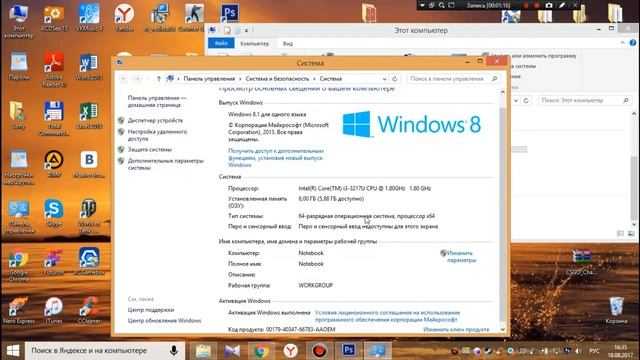The width and height of the screenshot is (640, 360).
Task: Open Центр обновления Windows link
Action: [x=164, y=320]
